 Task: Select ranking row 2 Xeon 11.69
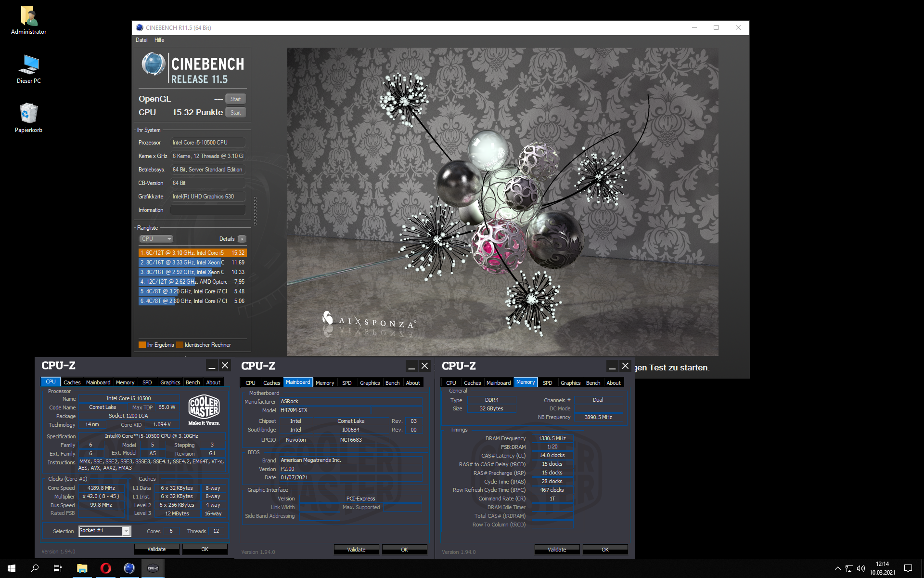click(192, 263)
